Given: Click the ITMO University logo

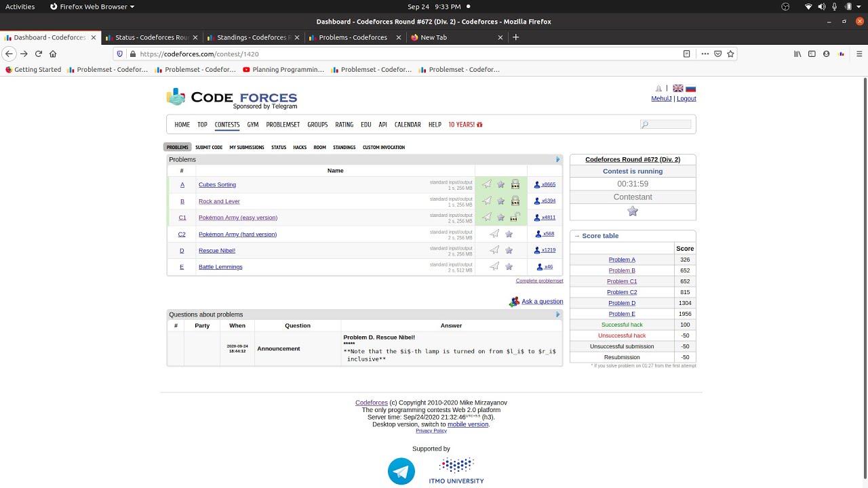Looking at the screenshot, I should (456, 471).
